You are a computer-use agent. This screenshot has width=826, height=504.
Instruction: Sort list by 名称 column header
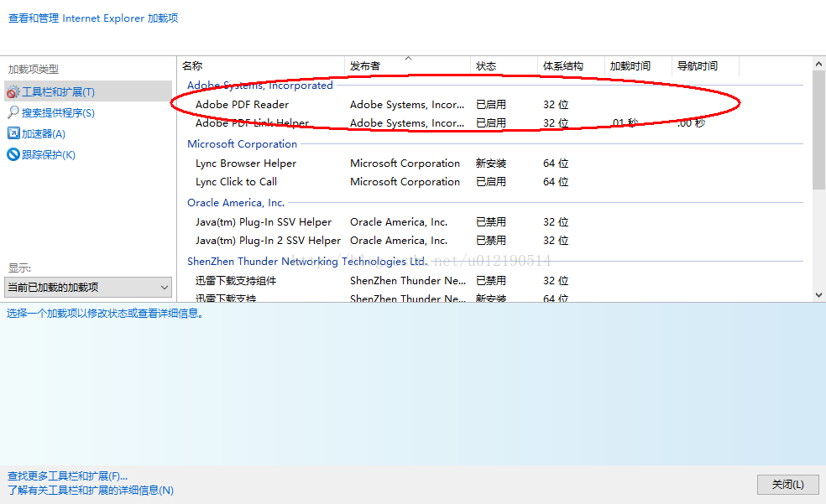point(261,65)
